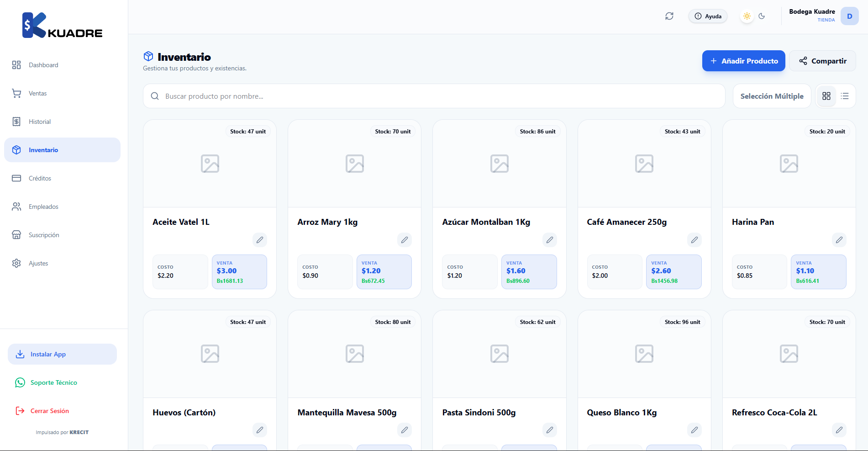Enable Selección Múltiple mode
This screenshot has height=451, width=868.
click(772, 96)
